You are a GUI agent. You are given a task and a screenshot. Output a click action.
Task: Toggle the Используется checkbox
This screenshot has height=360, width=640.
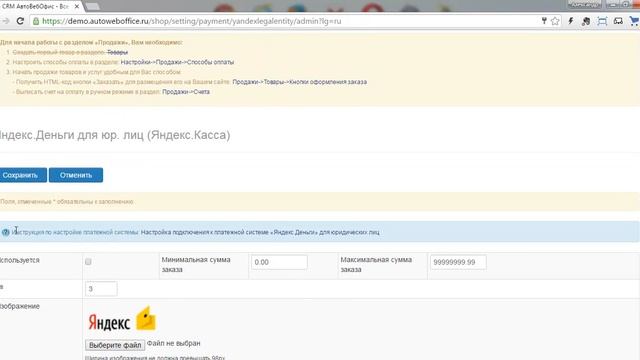[x=88, y=262]
